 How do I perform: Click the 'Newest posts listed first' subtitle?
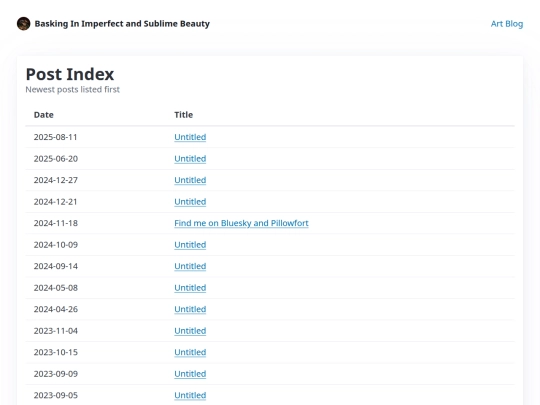73,90
